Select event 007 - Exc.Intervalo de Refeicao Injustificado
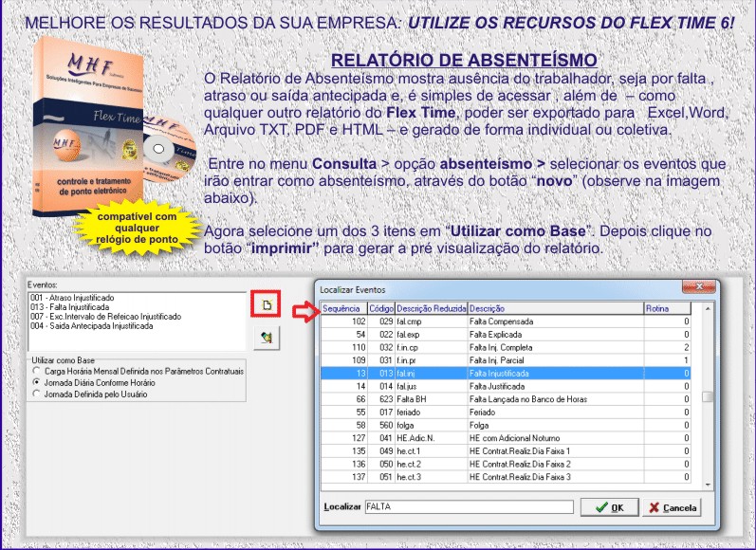Screen dimensions: 756x550 pyautogui.click(x=106, y=317)
